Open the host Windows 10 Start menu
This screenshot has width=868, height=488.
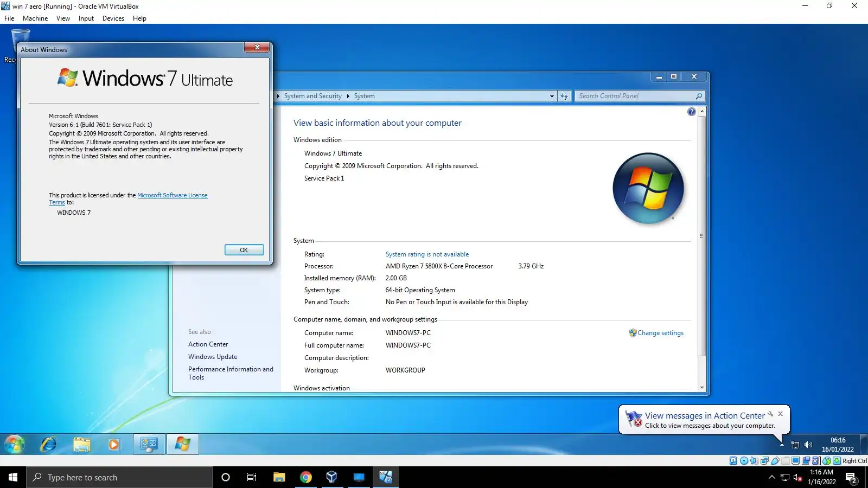tap(13, 477)
